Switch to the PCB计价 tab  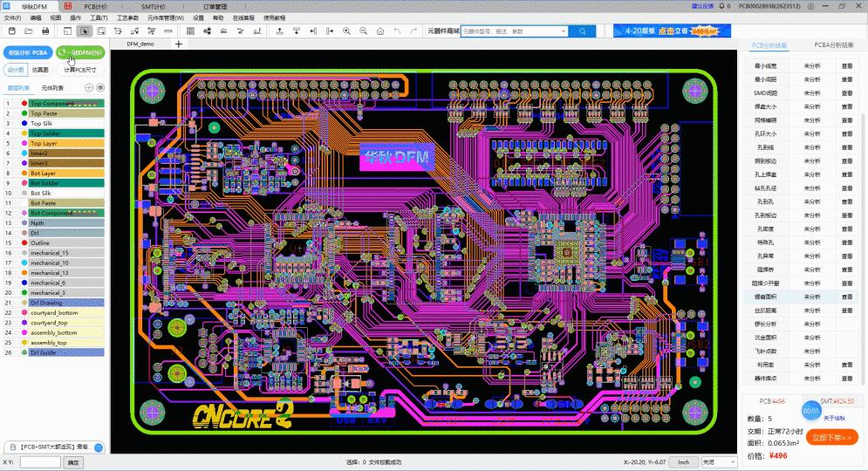click(95, 7)
